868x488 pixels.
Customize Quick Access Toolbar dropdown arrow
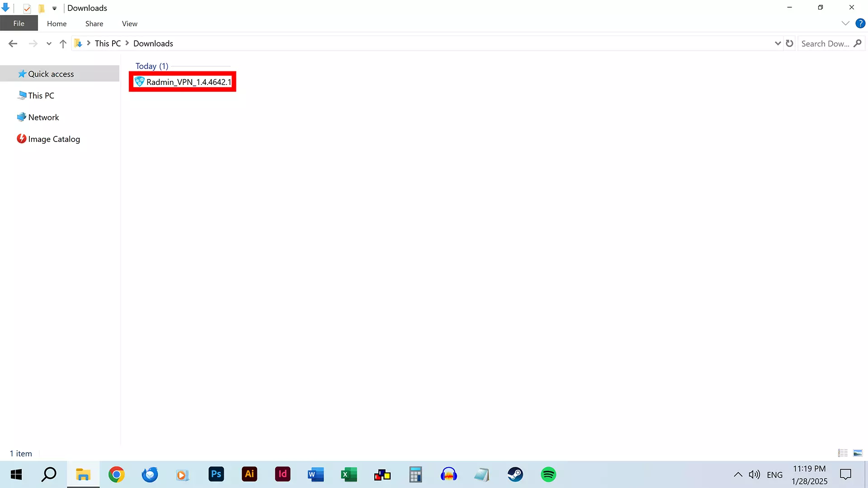(54, 8)
